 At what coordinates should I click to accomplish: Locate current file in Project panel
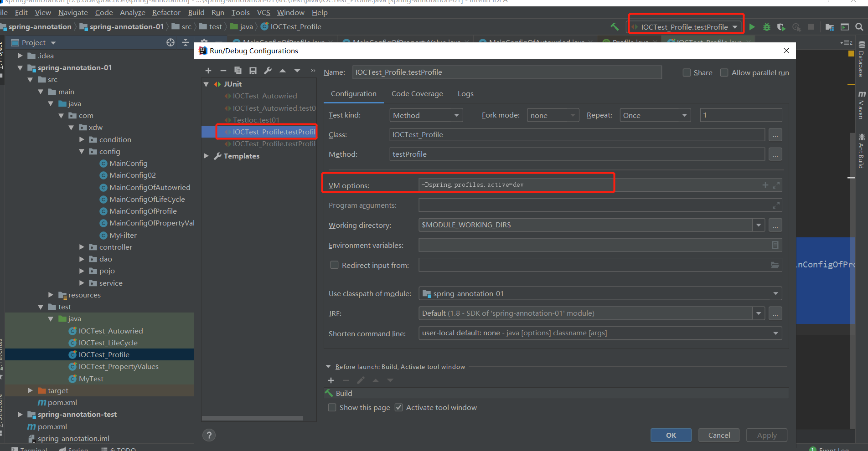click(x=170, y=42)
